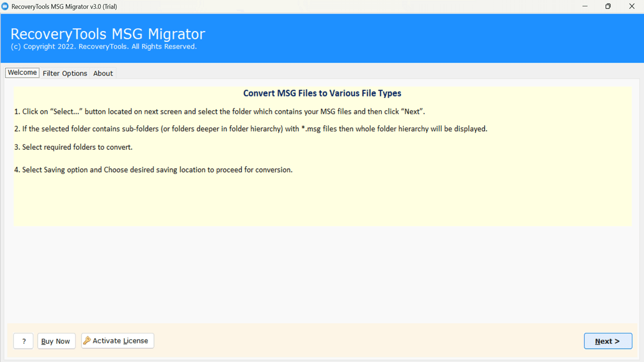Click the Buy Now button

(x=56, y=341)
